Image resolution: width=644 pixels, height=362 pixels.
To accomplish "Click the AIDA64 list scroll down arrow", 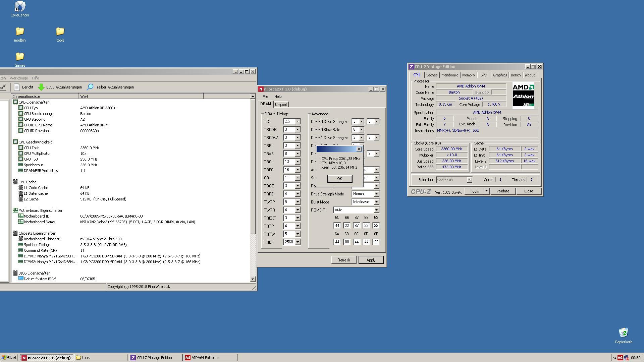I will (x=253, y=279).
